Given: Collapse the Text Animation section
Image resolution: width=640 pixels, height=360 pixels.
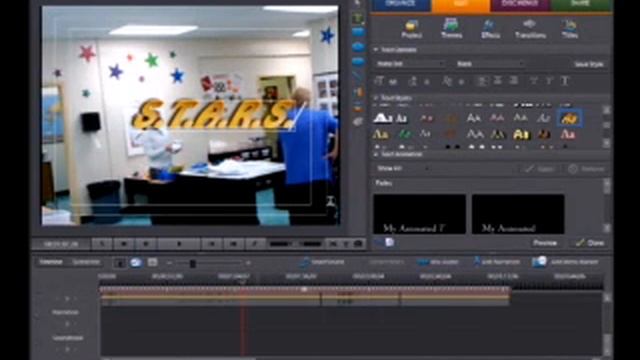Looking at the screenshot, I should click(x=376, y=154).
